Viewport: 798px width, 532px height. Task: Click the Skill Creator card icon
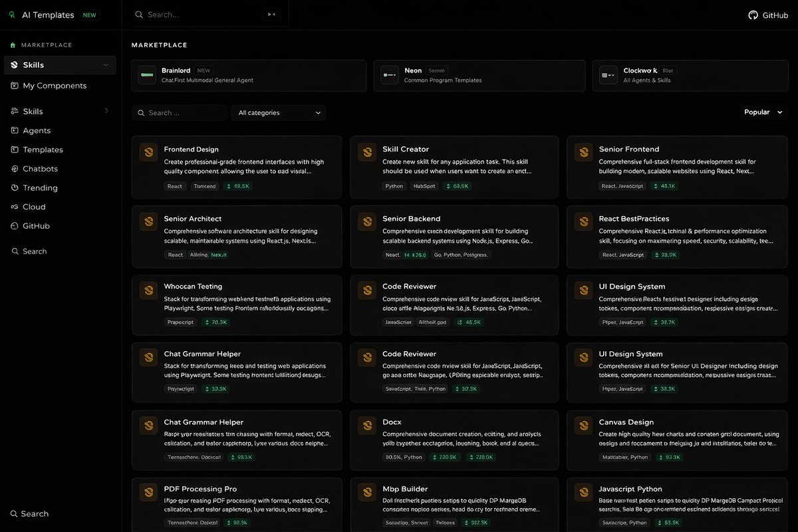click(366, 152)
